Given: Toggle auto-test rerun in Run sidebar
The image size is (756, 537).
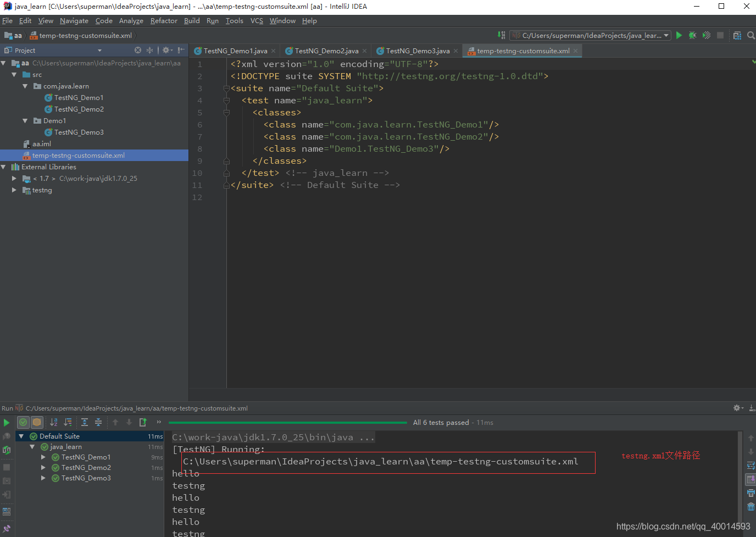Looking at the screenshot, I should coord(7,450).
